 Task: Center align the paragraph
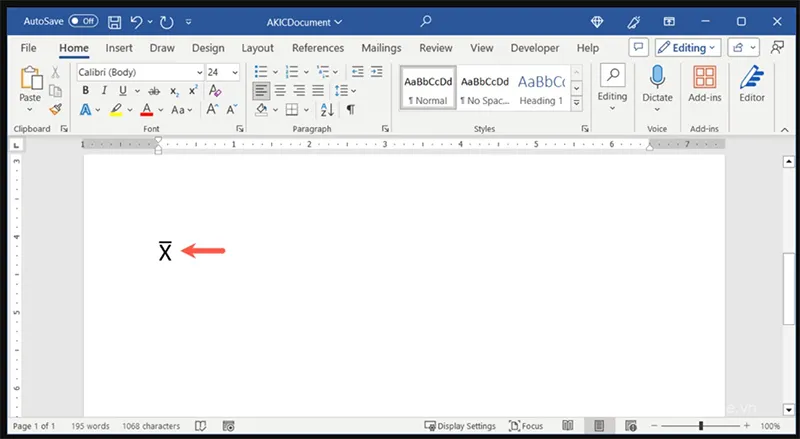(280, 91)
